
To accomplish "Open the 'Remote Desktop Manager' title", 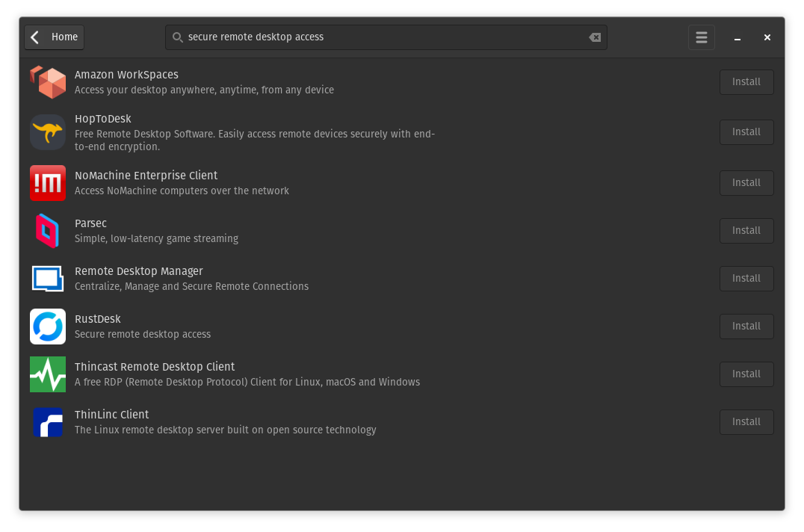I will (139, 271).
